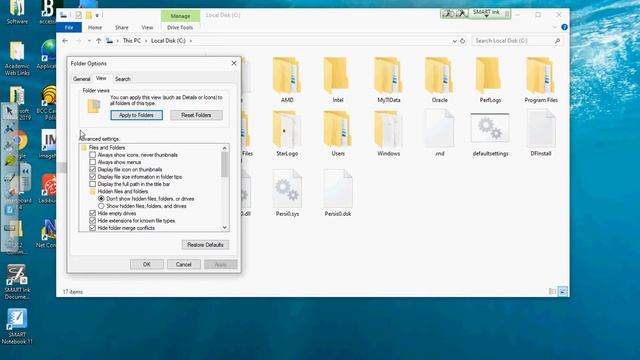Select Show hidden files, folders, and drives

tap(101, 206)
